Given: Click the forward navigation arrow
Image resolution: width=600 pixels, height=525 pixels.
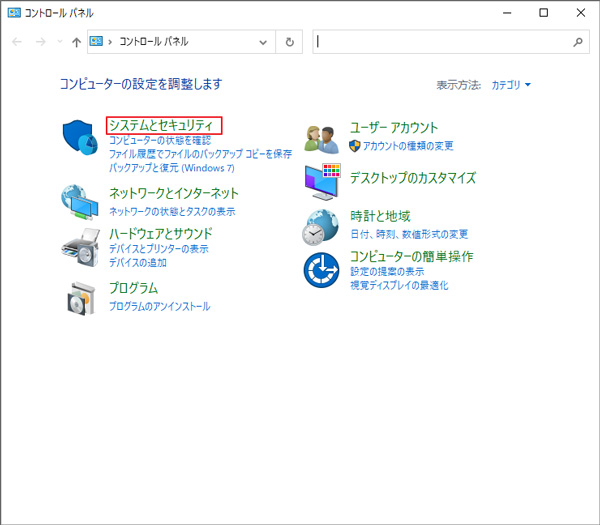Looking at the screenshot, I should coord(40,42).
